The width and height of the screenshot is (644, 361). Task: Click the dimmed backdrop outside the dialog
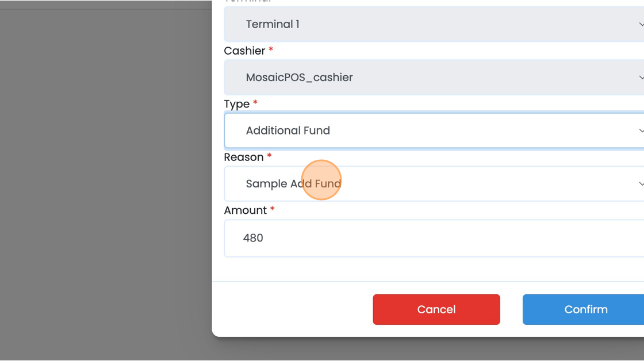point(106,185)
